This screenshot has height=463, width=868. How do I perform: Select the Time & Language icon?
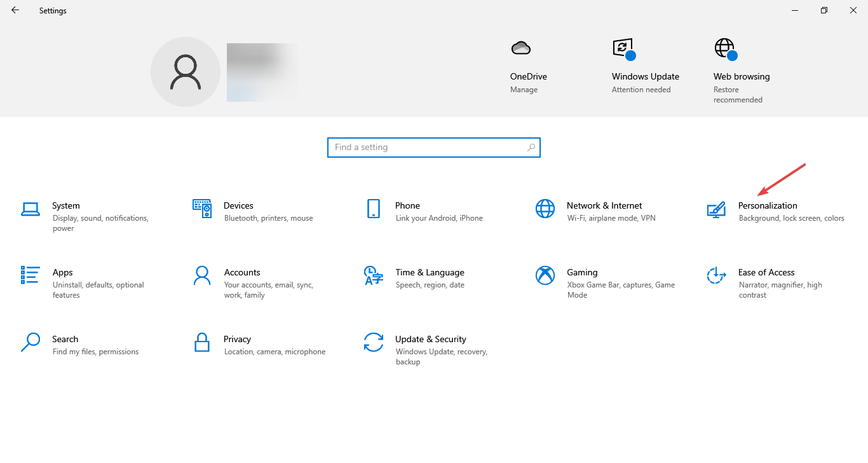tap(373, 275)
